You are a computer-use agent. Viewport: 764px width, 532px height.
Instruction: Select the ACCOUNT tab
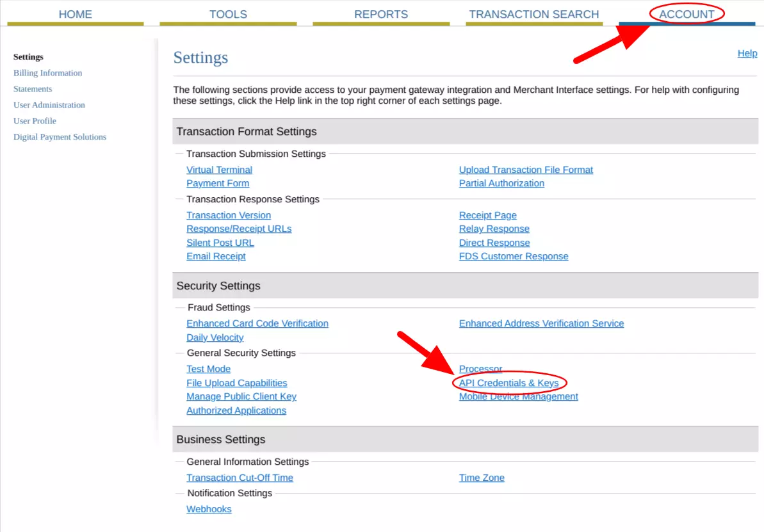pos(687,14)
